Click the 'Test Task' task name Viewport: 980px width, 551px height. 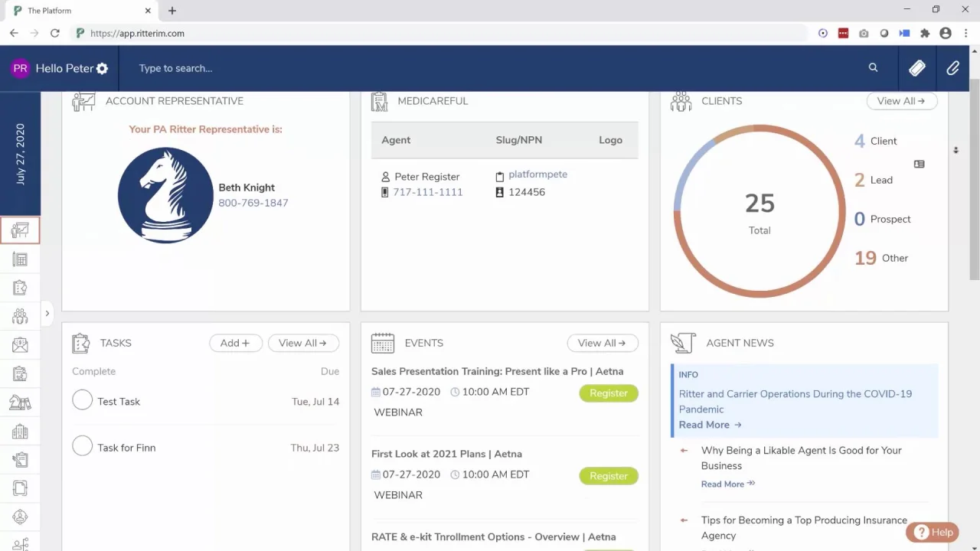click(119, 402)
